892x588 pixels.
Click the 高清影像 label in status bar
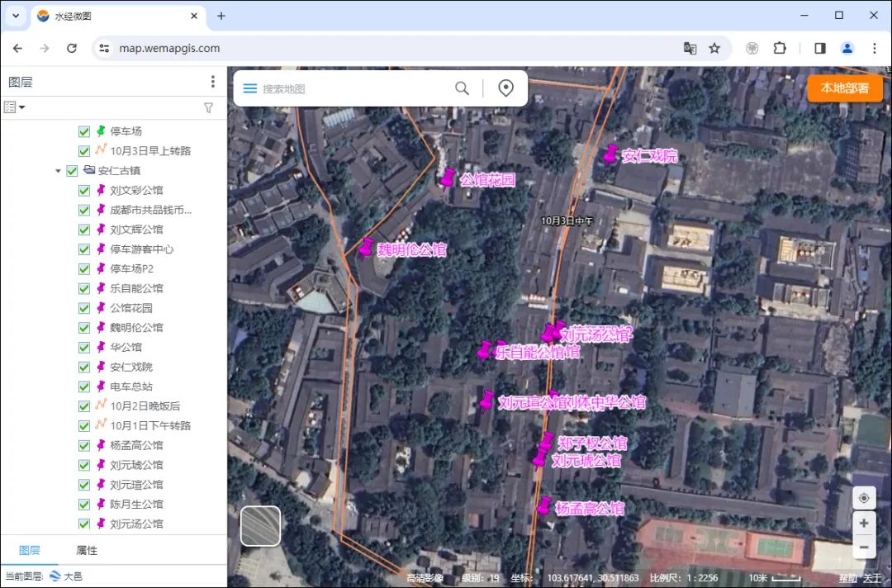tap(425, 578)
